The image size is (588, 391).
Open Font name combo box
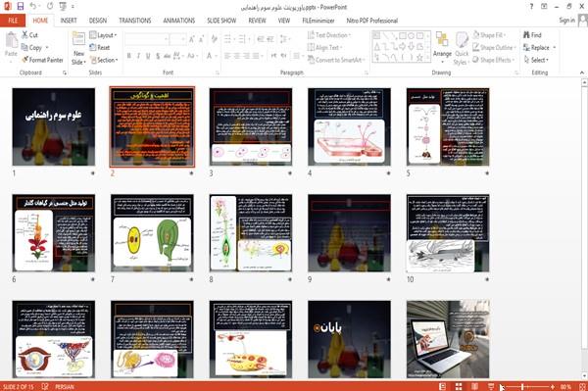pos(147,39)
